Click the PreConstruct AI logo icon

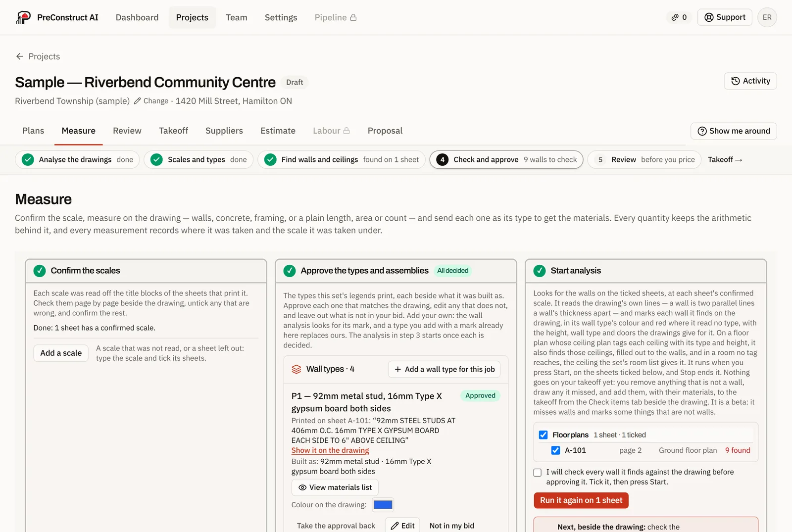(23, 17)
